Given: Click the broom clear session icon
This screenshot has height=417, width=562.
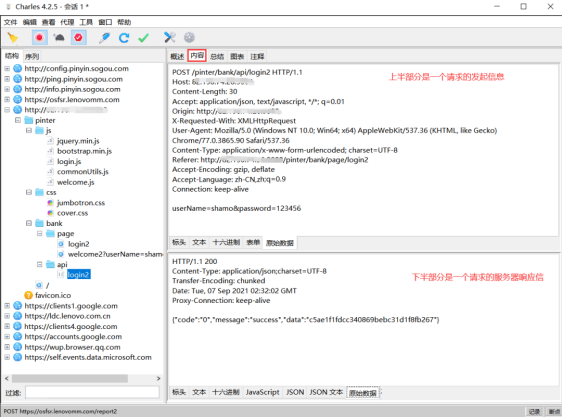Looking at the screenshot, I should point(13,38).
